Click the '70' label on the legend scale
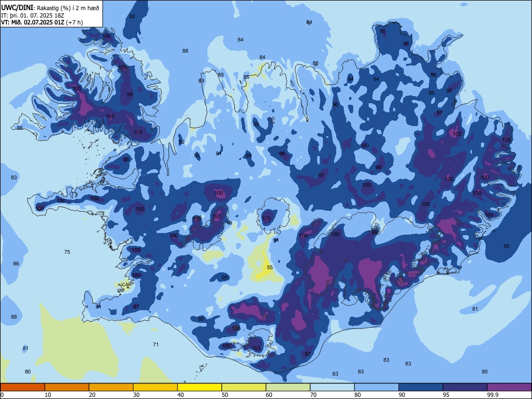The image size is (532, 399). (x=313, y=395)
